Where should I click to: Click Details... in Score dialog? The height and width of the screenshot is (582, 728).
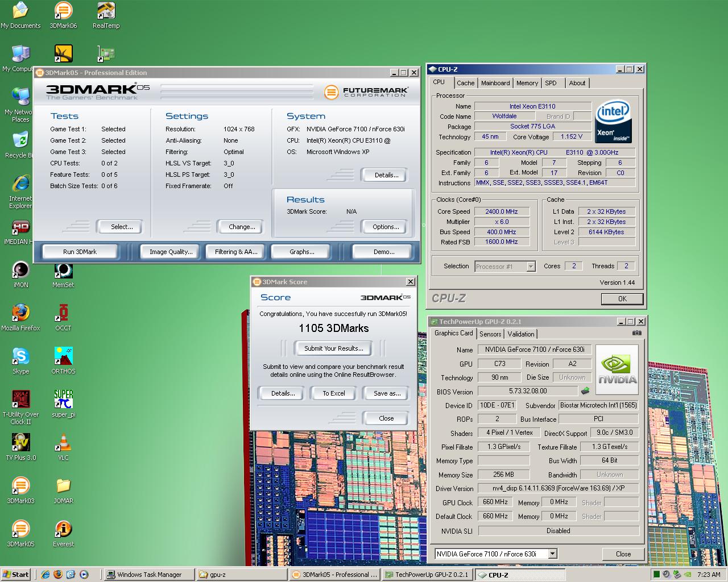[283, 393]
